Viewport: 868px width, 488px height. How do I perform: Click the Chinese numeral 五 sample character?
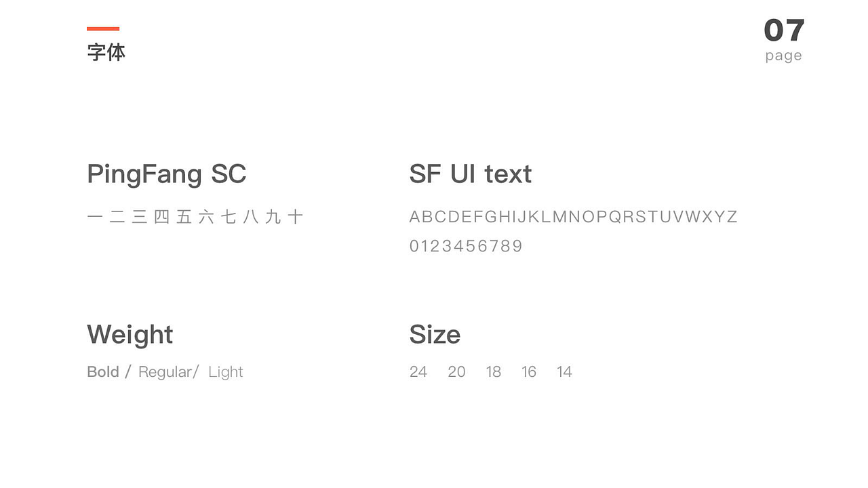pyautogui.click(x=184, y=217)
